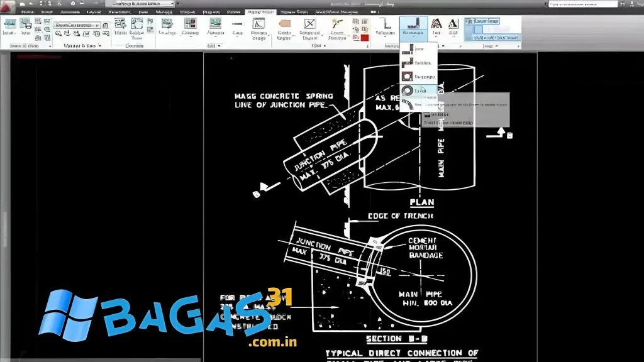The width and height of the screenshot is (644, 362).
Task: Click the text field in the Manage & View panel
Action: tap(77, 25)
